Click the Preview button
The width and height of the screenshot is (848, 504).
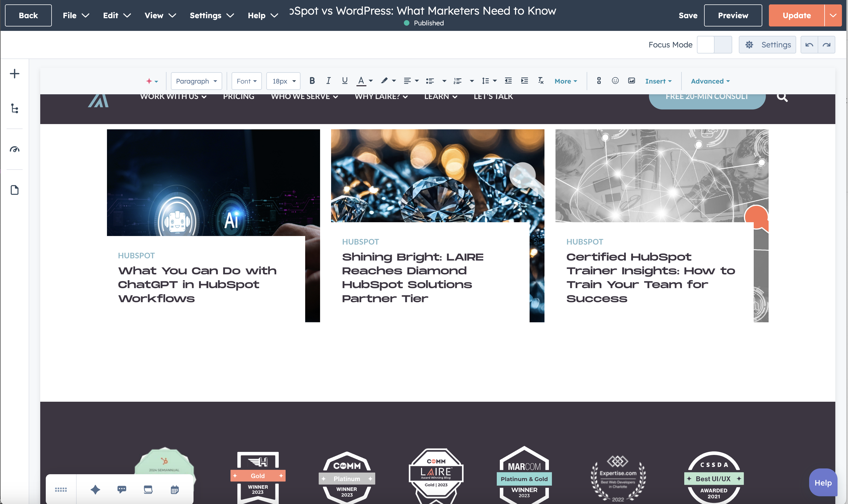click(733, 15)
